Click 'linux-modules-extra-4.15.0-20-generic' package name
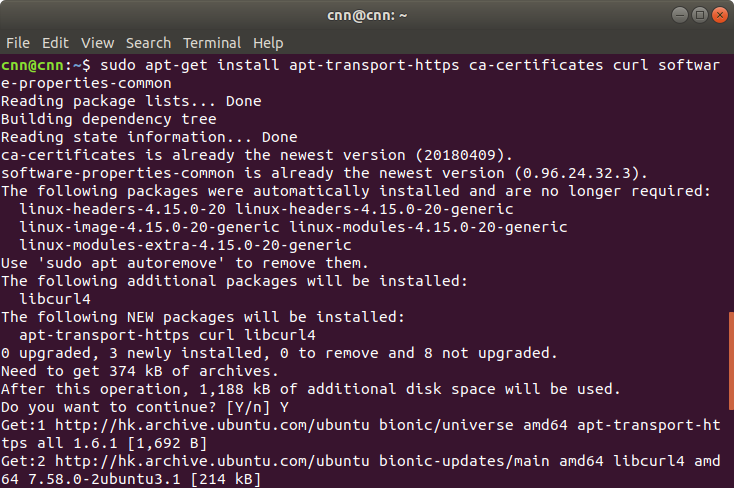 pyautogui.click(x=185, y=245)
